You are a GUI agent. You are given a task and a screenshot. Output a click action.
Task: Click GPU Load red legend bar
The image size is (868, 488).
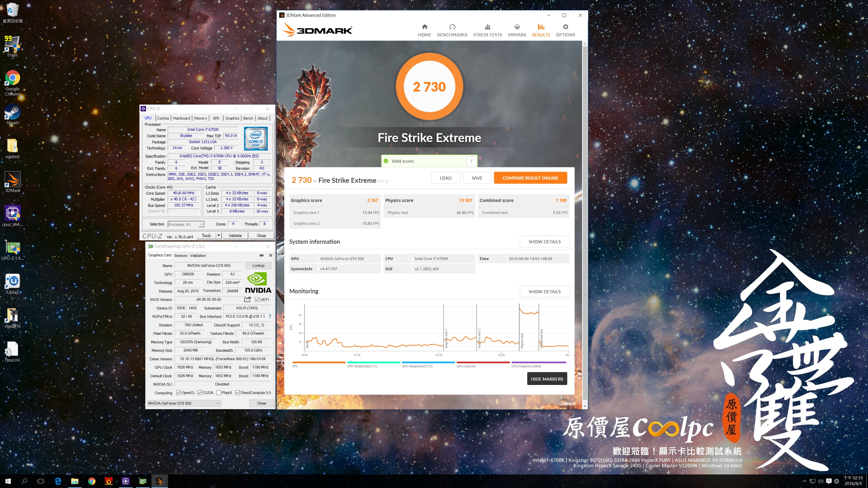[483, 362]
